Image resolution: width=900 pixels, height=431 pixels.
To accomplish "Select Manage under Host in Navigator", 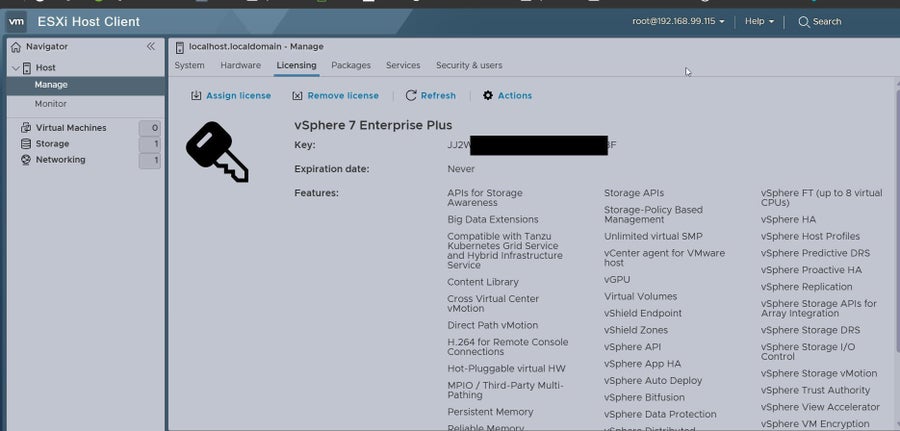I will [86, 85].
